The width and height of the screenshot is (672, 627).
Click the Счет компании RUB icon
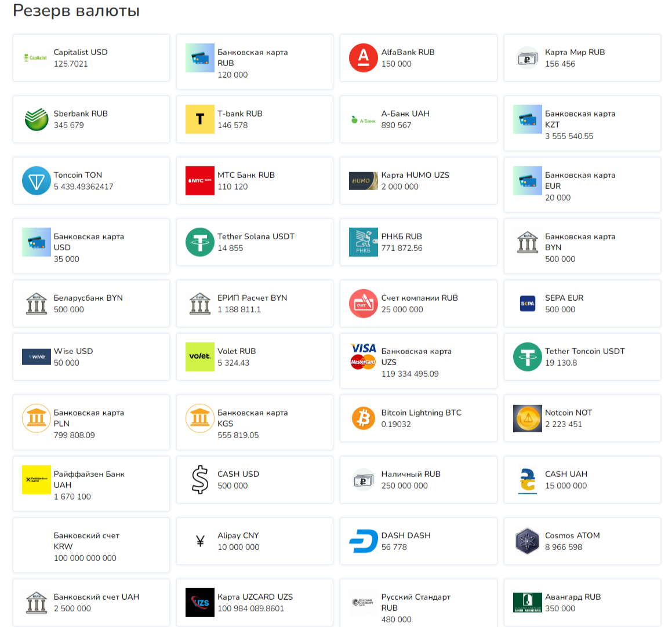coord(364,304)
